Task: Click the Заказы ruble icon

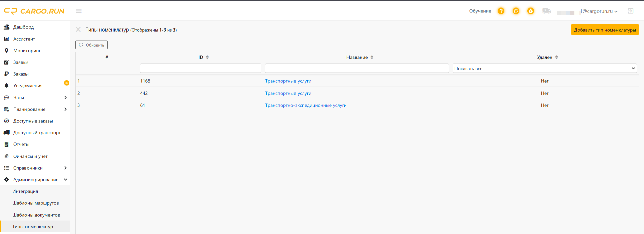Action: click(6, 74)
